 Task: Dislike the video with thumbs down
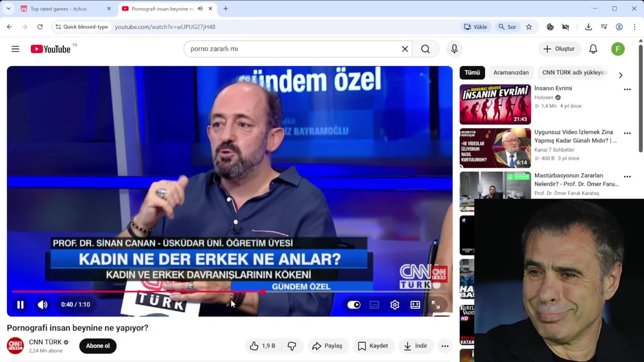[292, 346]
